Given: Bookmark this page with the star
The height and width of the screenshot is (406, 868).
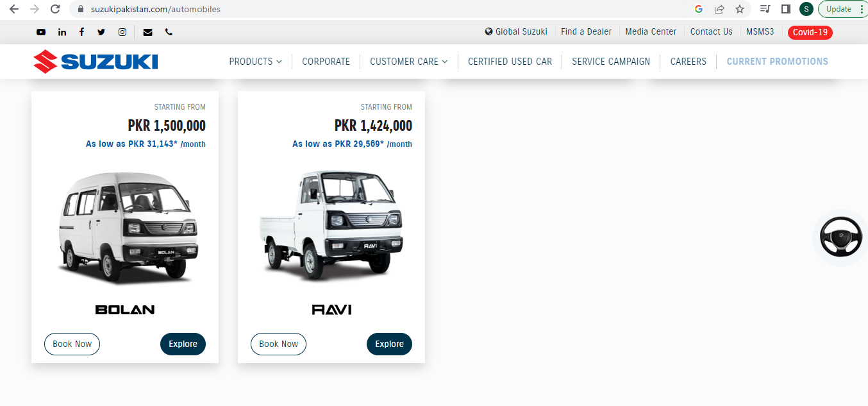Looking at the screenshot, I should [740, 9].
